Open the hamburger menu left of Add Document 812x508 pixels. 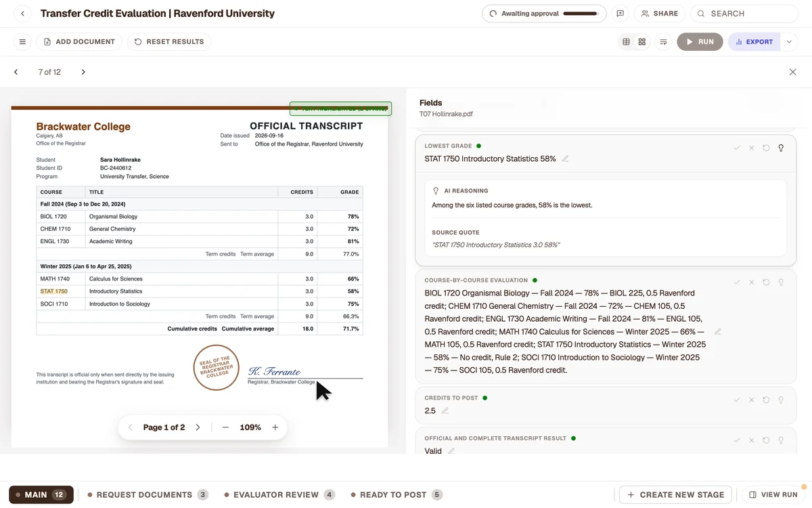coord(22,42)
